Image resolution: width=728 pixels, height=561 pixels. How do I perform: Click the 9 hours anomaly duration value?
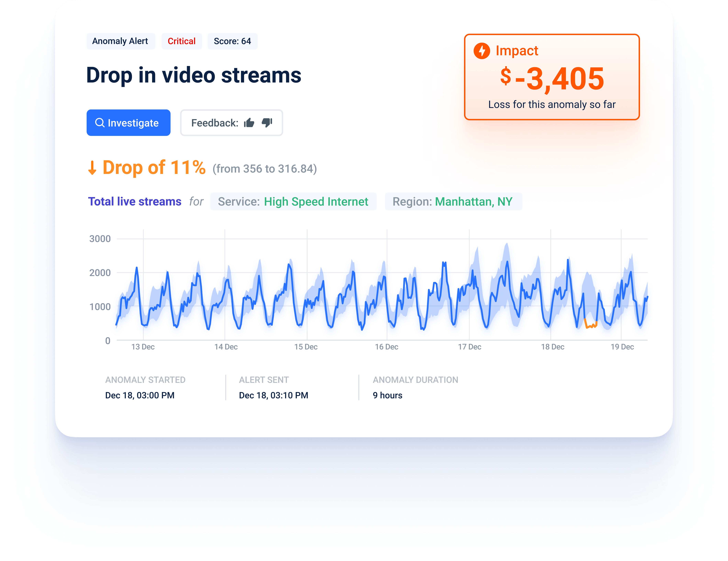click(x=387, y=395)
